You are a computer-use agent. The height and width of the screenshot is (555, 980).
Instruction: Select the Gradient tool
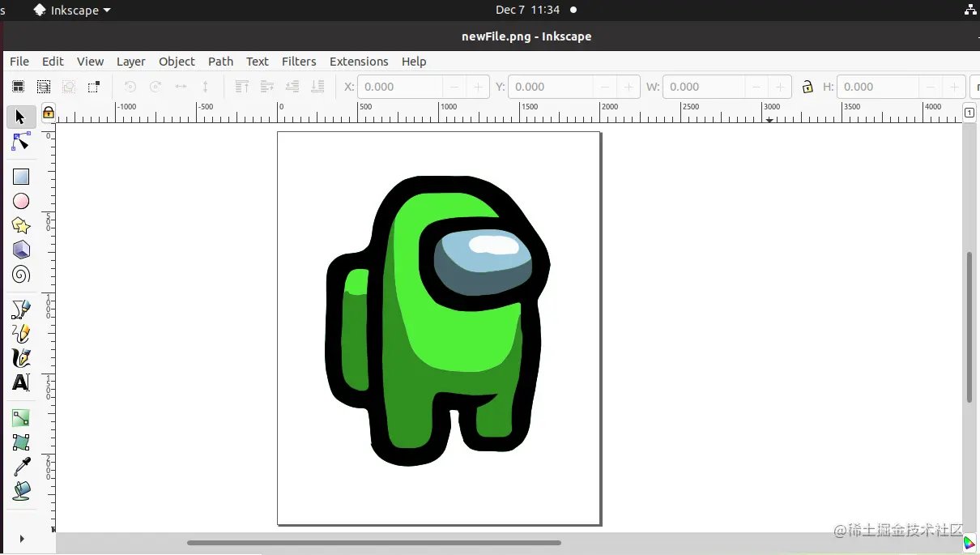(x=21, y=418)
